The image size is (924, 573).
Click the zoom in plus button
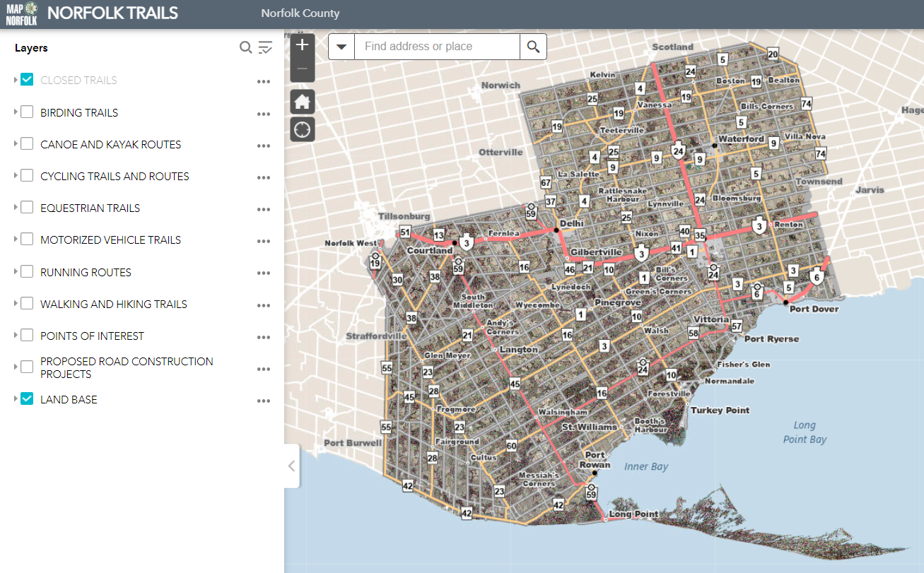coord(302,45)
